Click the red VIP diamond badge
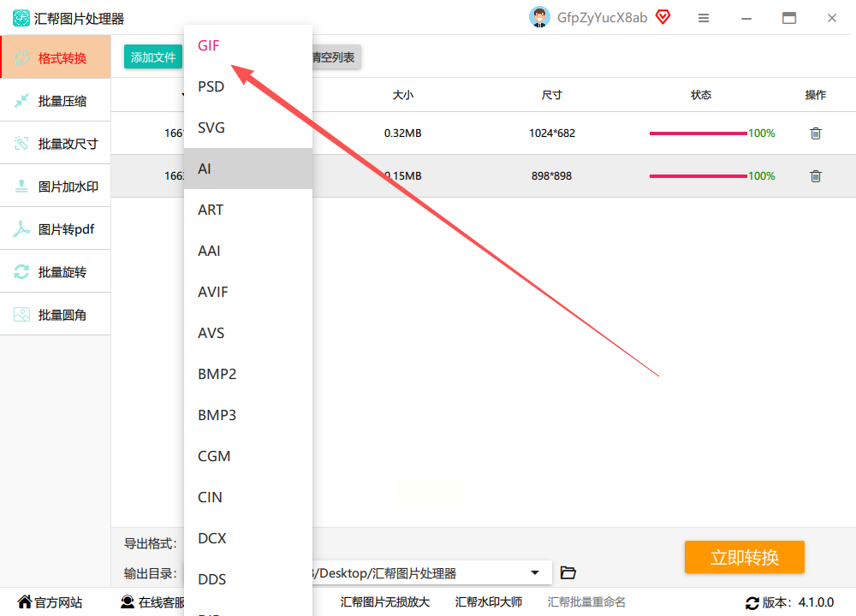856x616 pixels. (663, 17)
